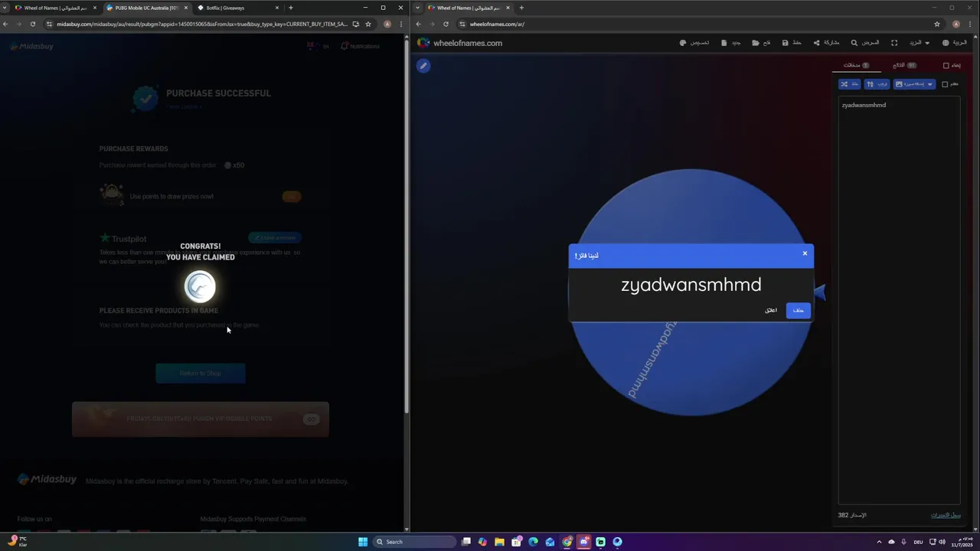This screenshot has height=551, width=980.
Task: Open tab search dropdown in right browser
Action: [x=417, y=8]
